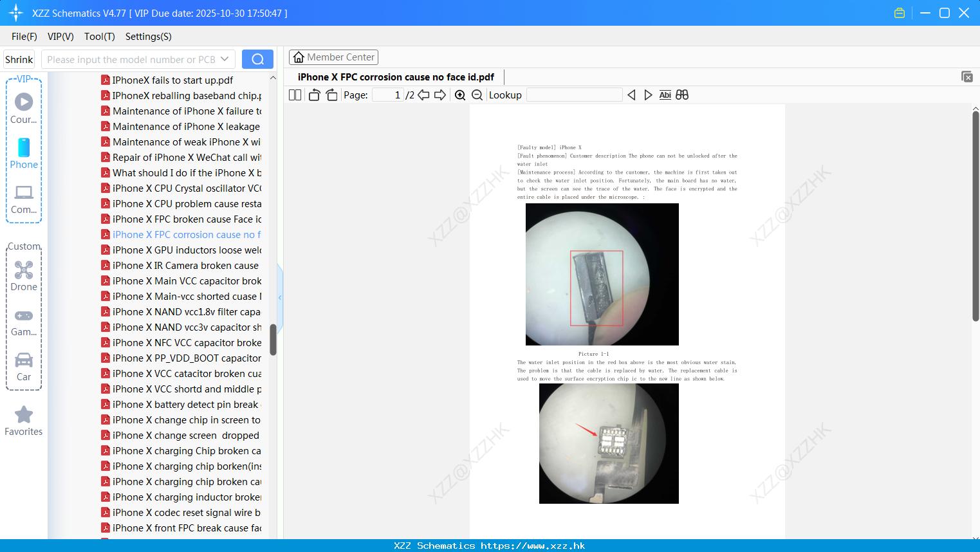Image resolution: width=980 pixels, height=552 pixels.
Task: Click PDF icon beside iPhone X IR Camera broken
Action: (x=106, y=266)
